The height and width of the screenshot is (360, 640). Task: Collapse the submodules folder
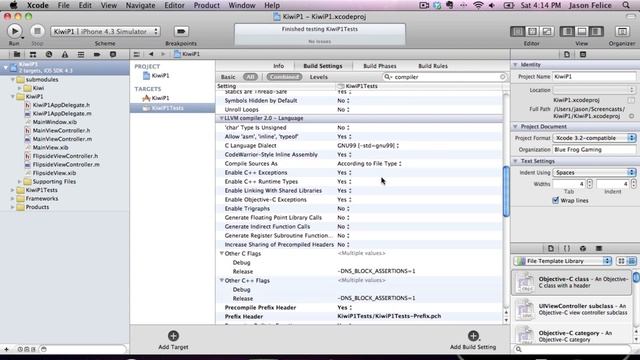13,80
